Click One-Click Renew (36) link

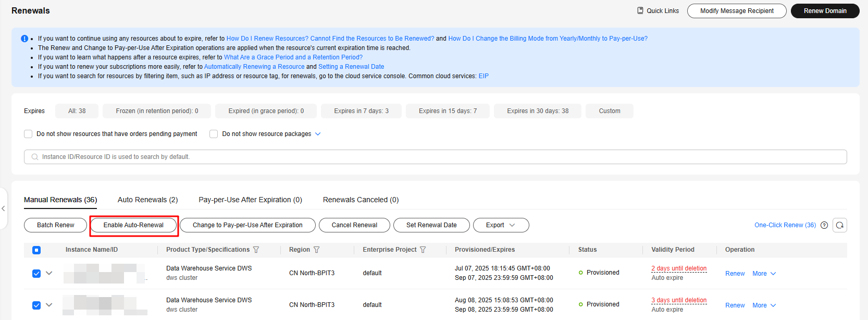785,225
